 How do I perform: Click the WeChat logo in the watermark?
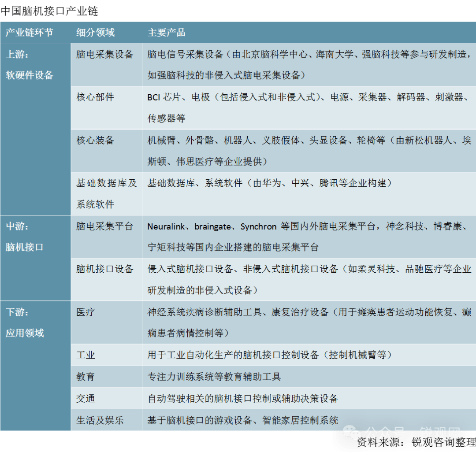click(352, 433)
